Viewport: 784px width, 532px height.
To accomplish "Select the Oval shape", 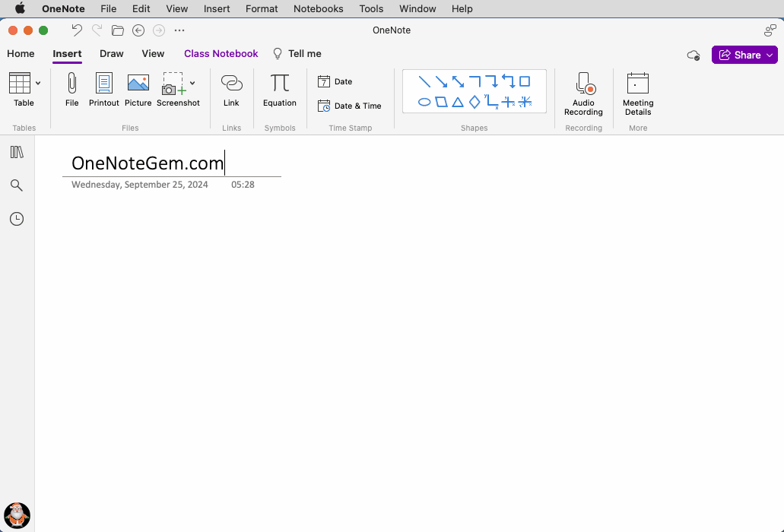I will pyautogui.click(x=424, y=103).
